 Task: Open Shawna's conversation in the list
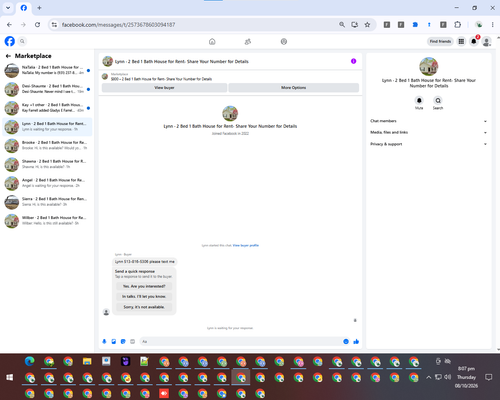coord(47,164)
